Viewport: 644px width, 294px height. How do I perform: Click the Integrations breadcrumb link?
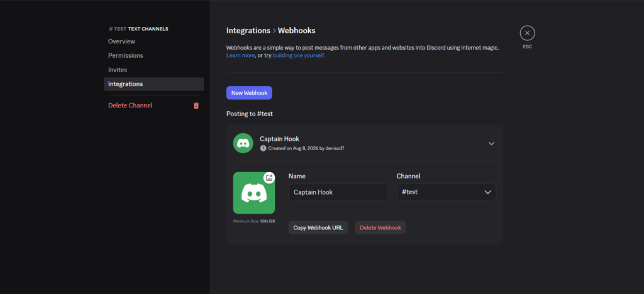point(248,30)
